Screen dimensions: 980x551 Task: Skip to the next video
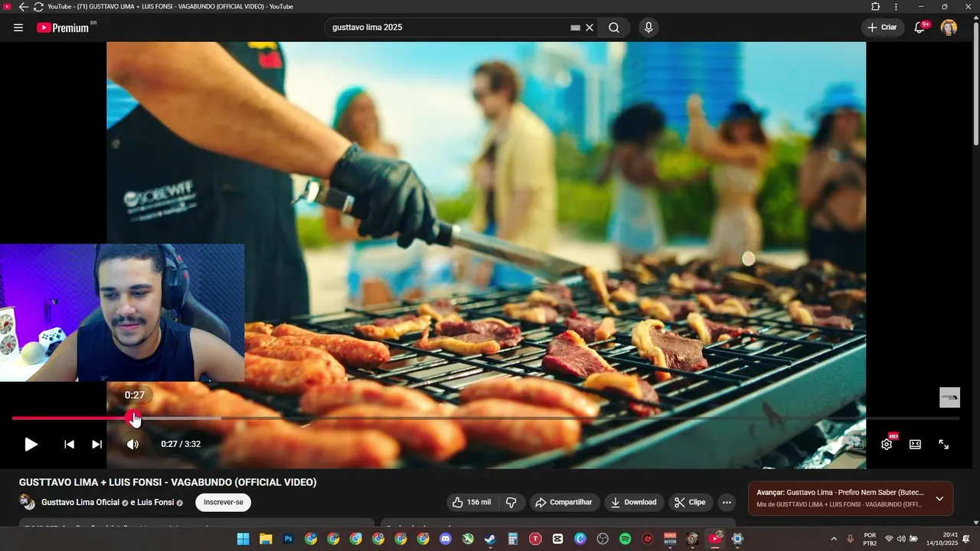pyautogui.click(x=96, y=444)
